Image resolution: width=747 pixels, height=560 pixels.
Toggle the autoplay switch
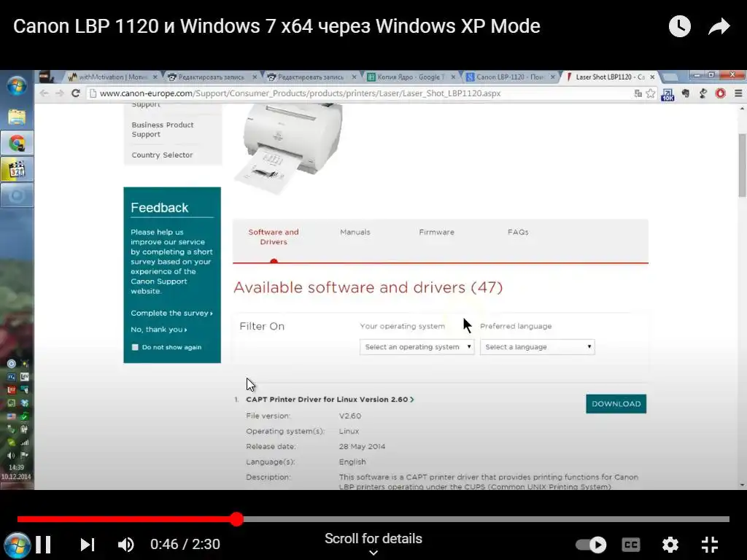tap(591, 544)
